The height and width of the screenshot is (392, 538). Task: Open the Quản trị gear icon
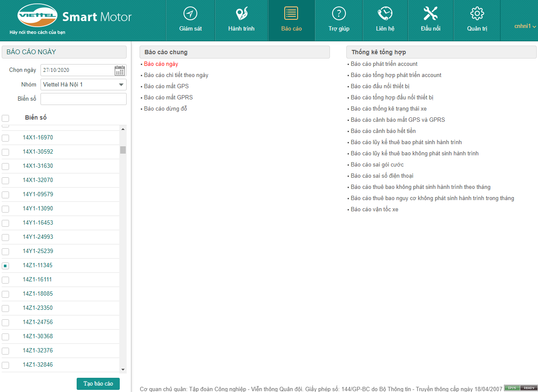pyautogui.click(x=477, y=14)
